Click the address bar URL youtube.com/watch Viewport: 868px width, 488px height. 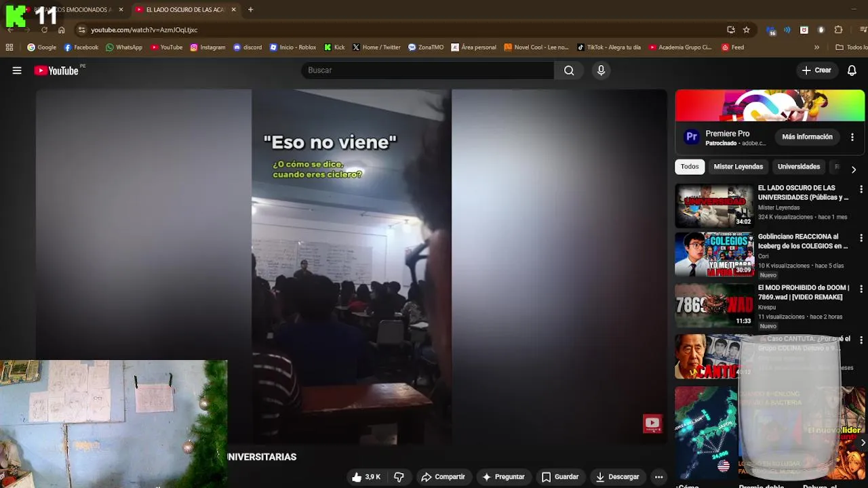(x=144, y=30)
